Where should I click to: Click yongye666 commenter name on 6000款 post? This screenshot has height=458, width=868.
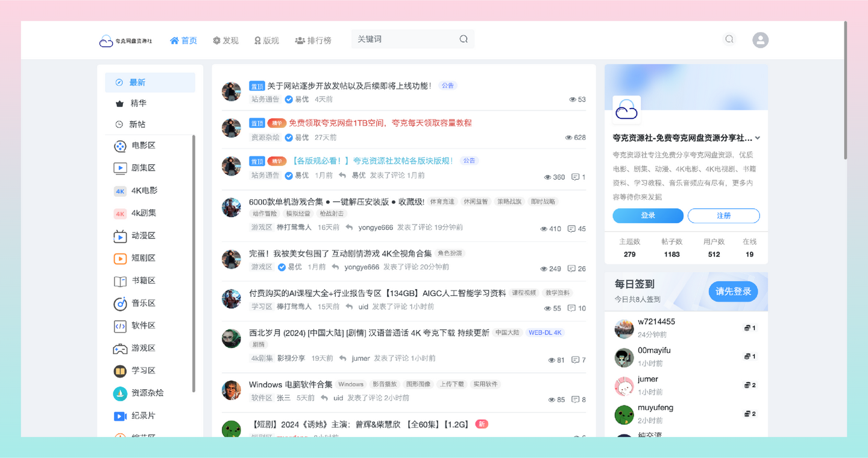coord(376,227)
